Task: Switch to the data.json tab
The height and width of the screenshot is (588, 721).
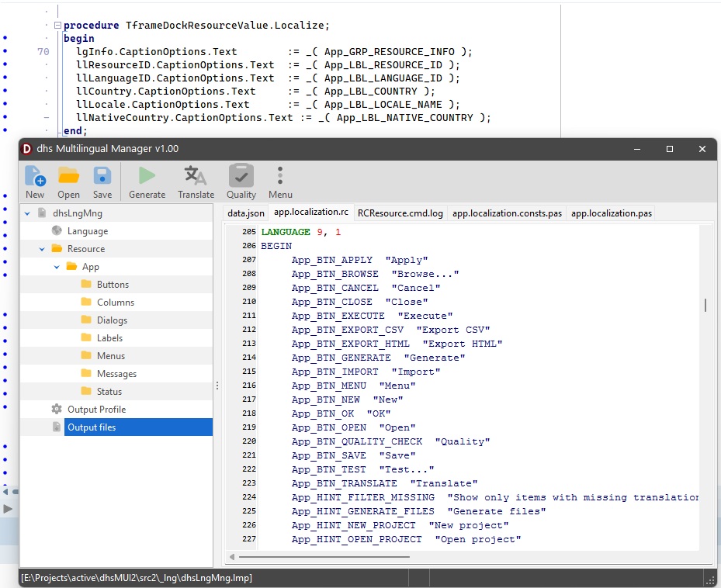Action: (x=244, y=212)
